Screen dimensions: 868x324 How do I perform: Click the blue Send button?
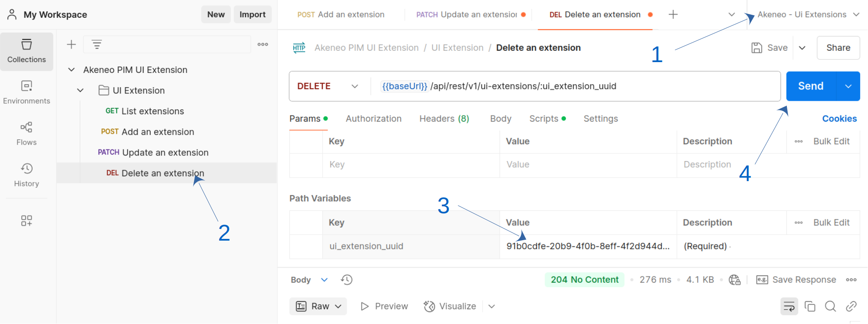[810, 86]
